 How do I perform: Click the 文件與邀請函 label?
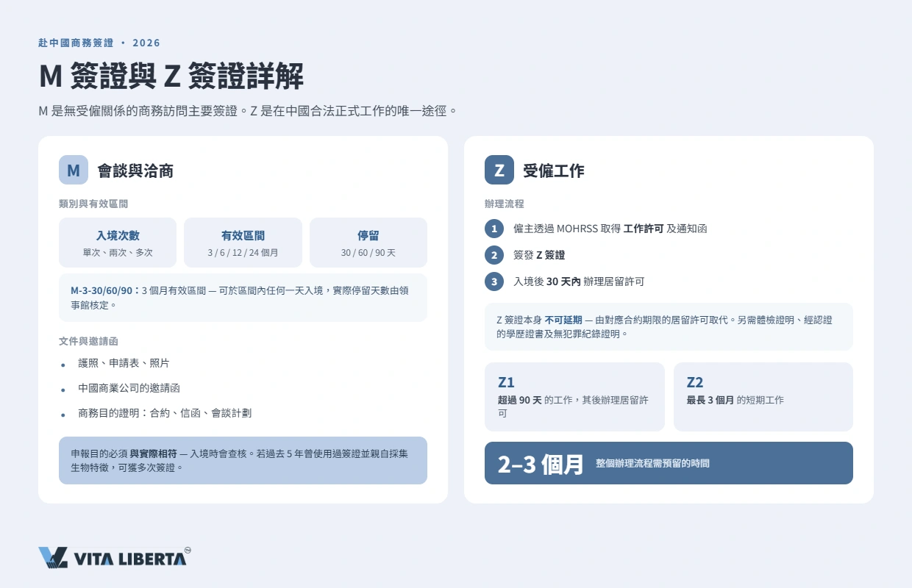[89, 341]
